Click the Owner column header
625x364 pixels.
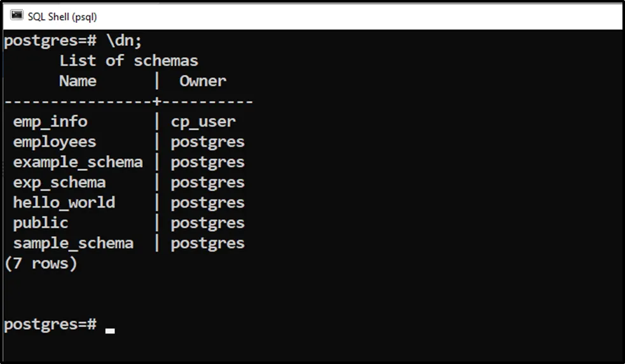202,81
